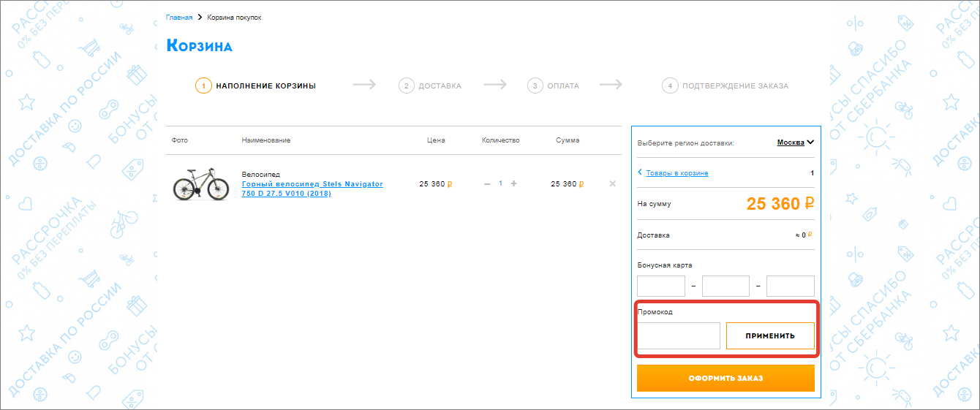Focus the Промокод input field
The image size is (980, 410).
(679, 336)
